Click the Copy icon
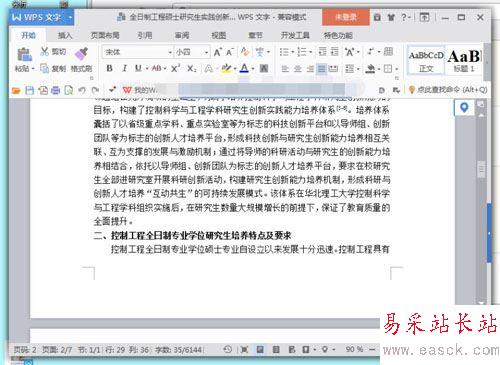This screenshot has width=500, height=365. pos(44,68)
